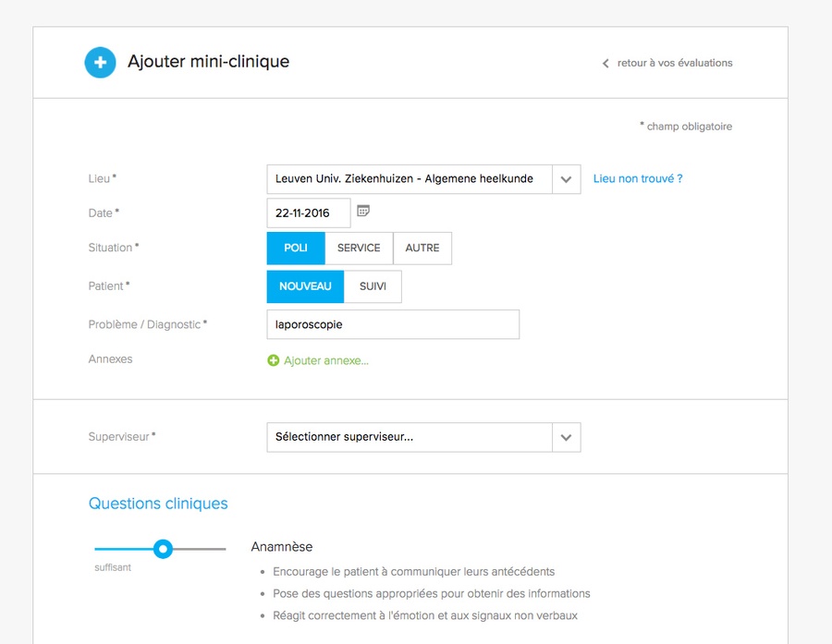Expand the Lieu dropdown arrow

pyautogui.click(x=566, y=179)
